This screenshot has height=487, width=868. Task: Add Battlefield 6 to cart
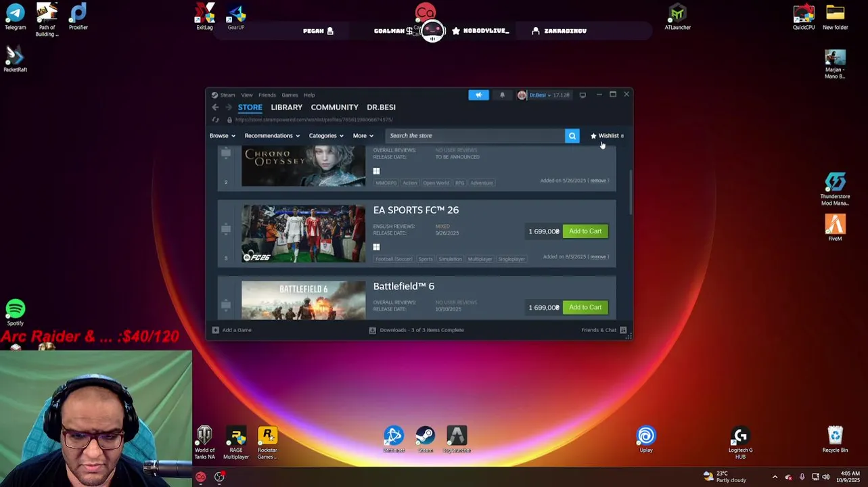point(585,307)
